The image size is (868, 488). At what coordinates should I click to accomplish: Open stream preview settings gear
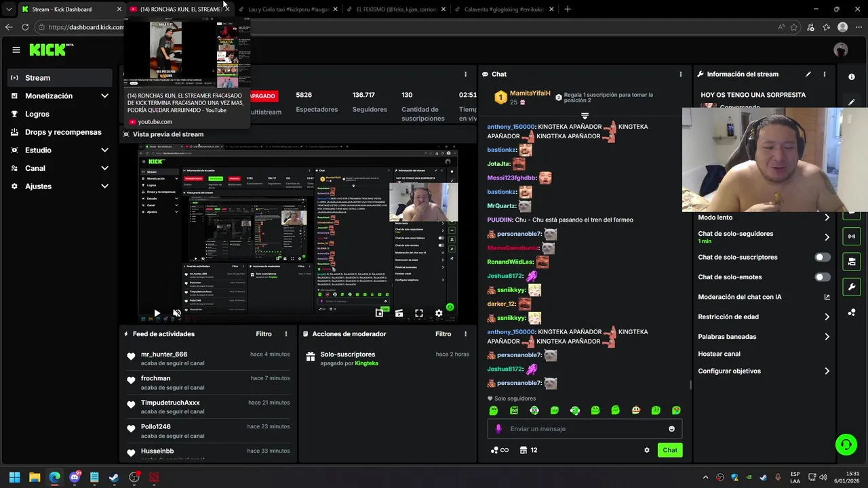click(x=439, y=313)
